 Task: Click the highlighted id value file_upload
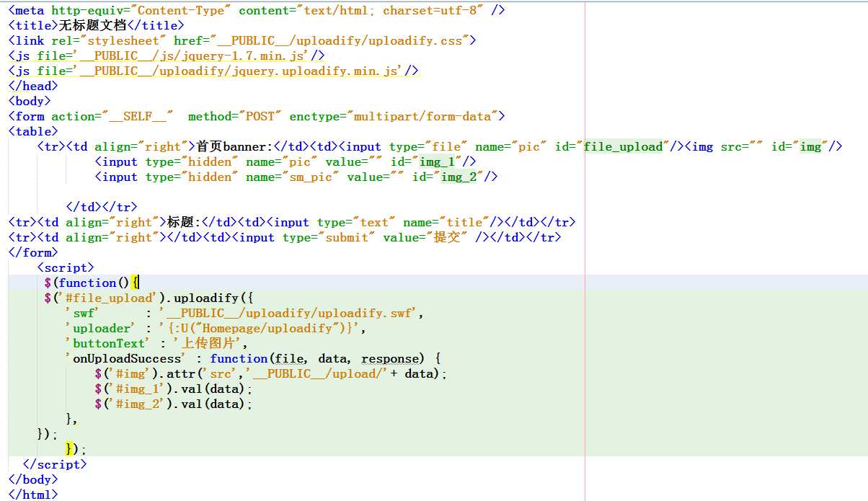pyautogui.click(x=624, y=146)
